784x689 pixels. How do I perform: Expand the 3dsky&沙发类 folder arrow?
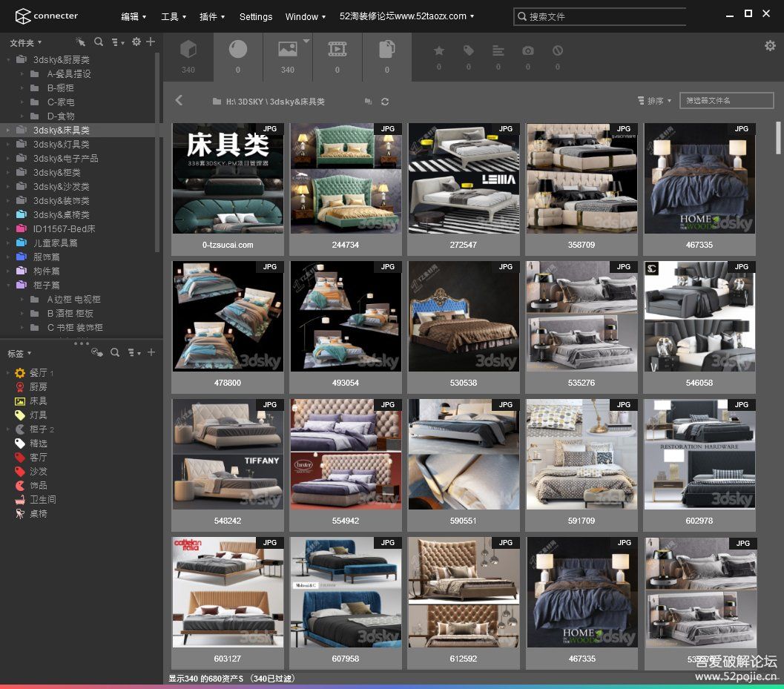pyautogui.click(x=8, y=186)
